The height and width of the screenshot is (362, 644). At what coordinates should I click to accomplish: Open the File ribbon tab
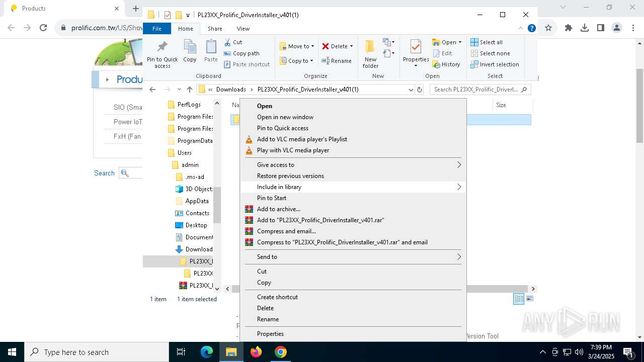point(157,29)
